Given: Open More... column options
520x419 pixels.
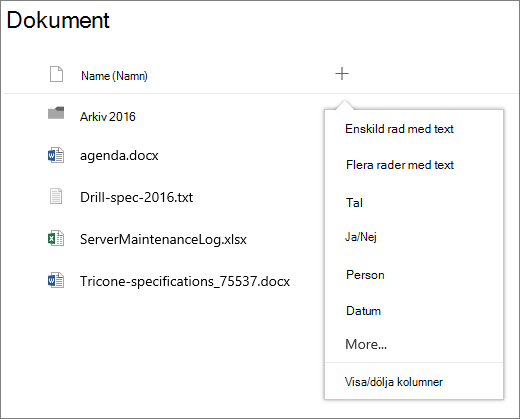Looking at the screenshot, I should (366, 344).
